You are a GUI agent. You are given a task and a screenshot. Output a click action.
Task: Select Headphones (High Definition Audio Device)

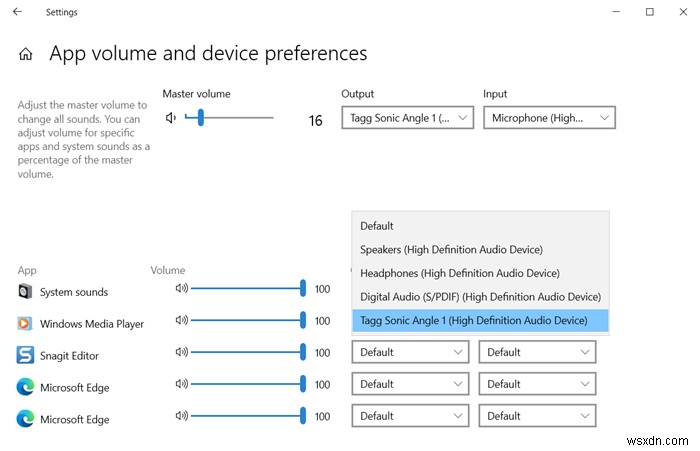point(480,273)
